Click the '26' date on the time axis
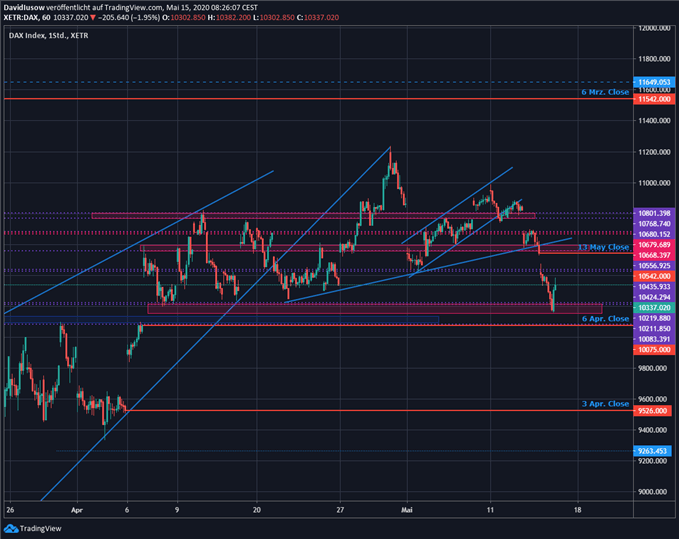 (10, 510)
